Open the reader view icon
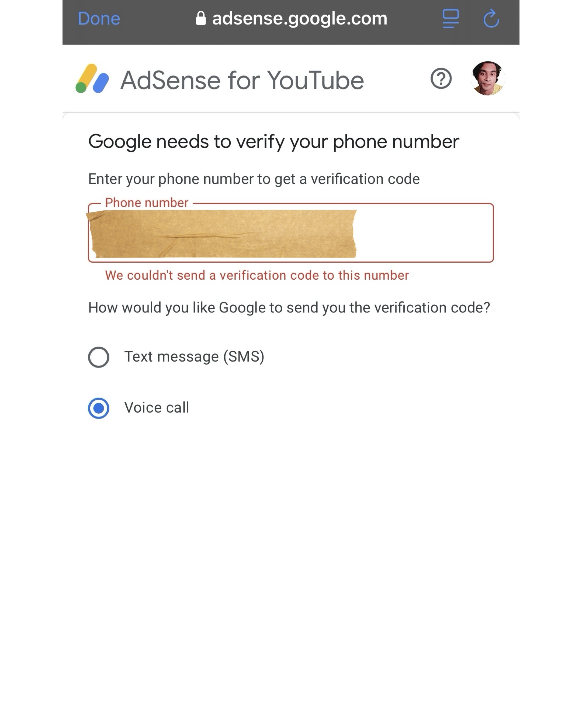582x728 pixels. [x=451, y=19]
